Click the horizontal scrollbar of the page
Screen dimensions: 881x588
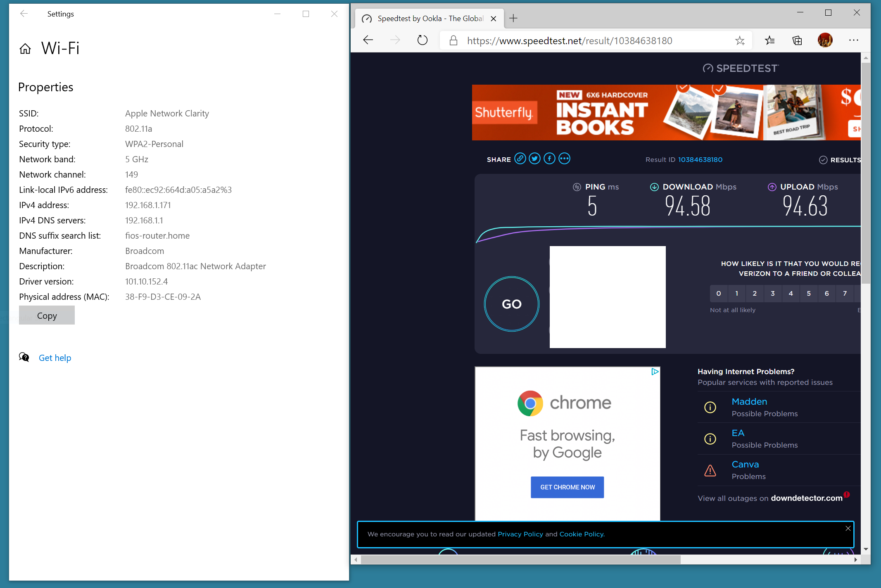tap(520, 560)
